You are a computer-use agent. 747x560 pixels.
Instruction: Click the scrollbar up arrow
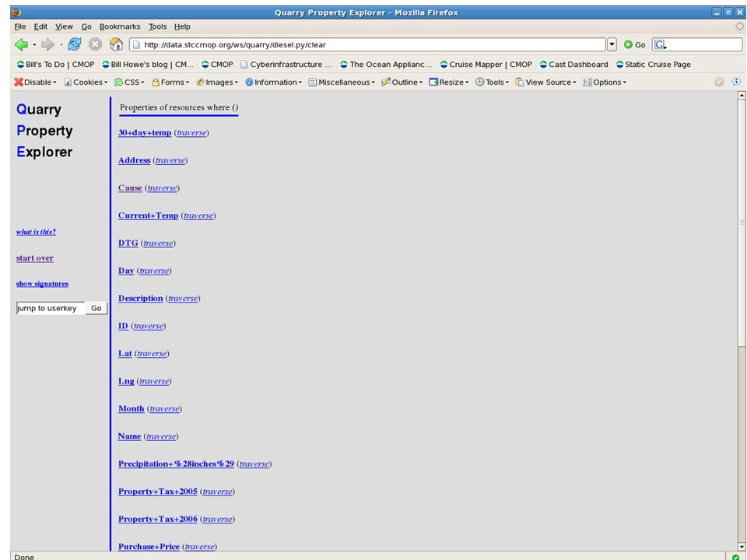pos(742,95)
